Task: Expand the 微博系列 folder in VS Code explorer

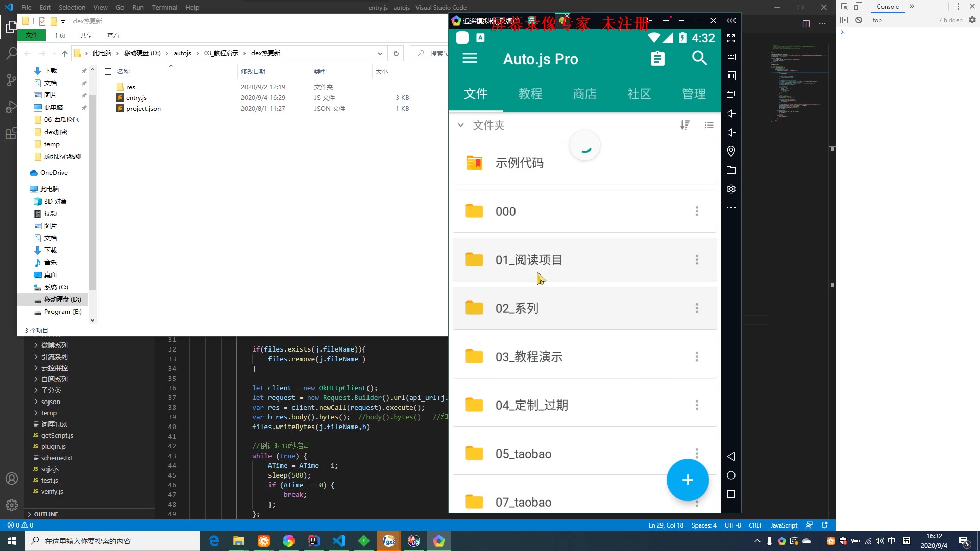Action: point(54,345)
